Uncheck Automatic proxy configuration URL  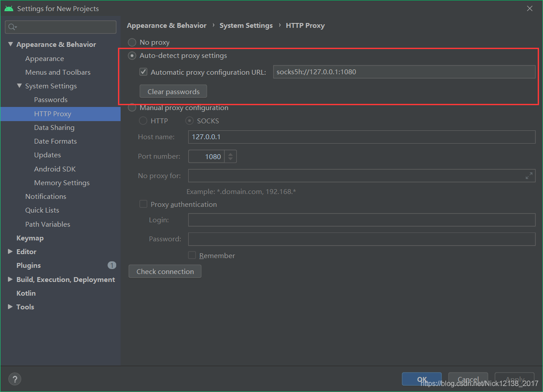tap(143, 71)
